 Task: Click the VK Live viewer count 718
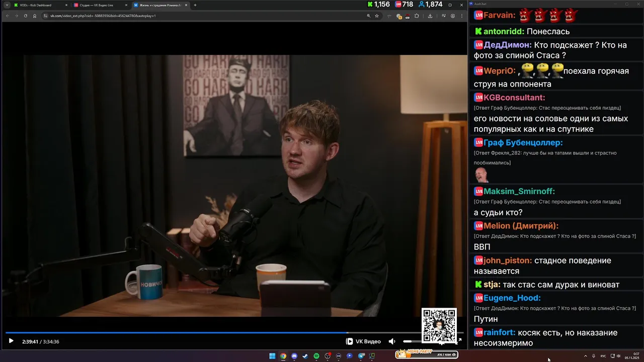(404, 5)
